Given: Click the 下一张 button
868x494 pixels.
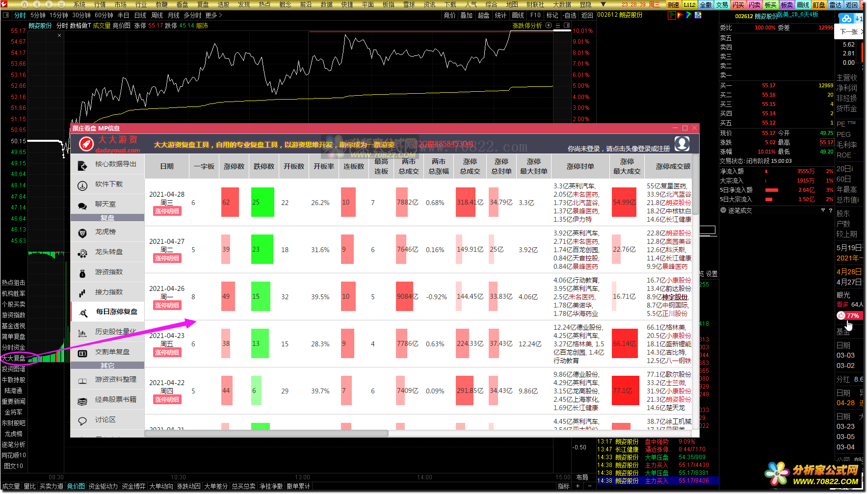Looking at the screenshot, I should tap(849, 32).
